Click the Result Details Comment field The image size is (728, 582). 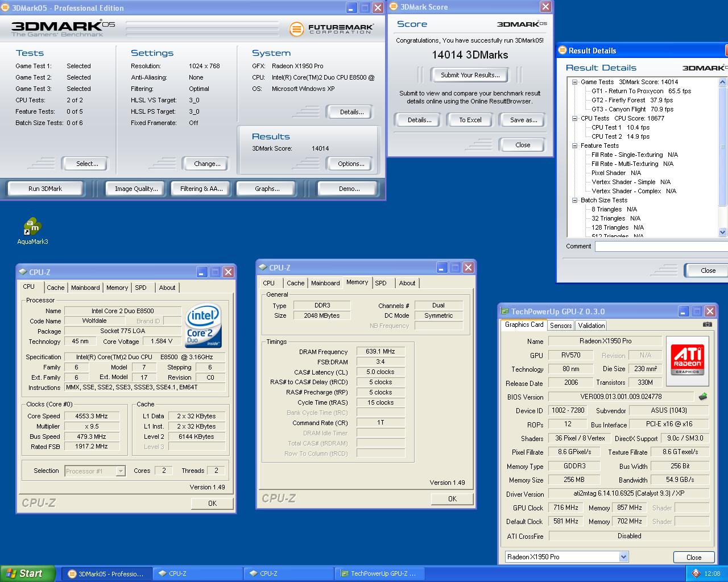(x=661, y=246)
